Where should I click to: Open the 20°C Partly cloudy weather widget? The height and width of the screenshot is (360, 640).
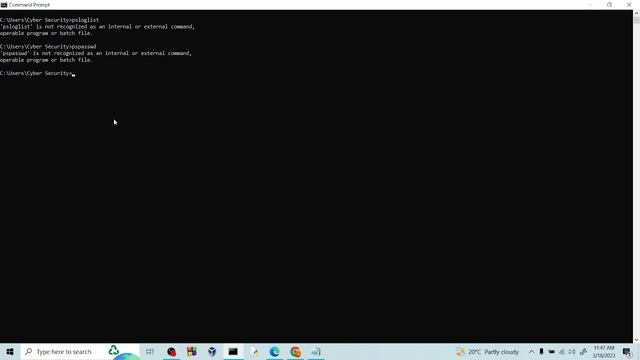pyautogui.click(x=488, y=351)
